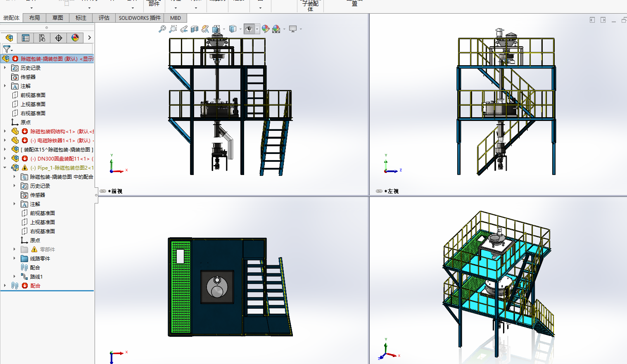Screen dimensions: 627x364
Task: Activate the Section View tool
Action: (195, 29)
